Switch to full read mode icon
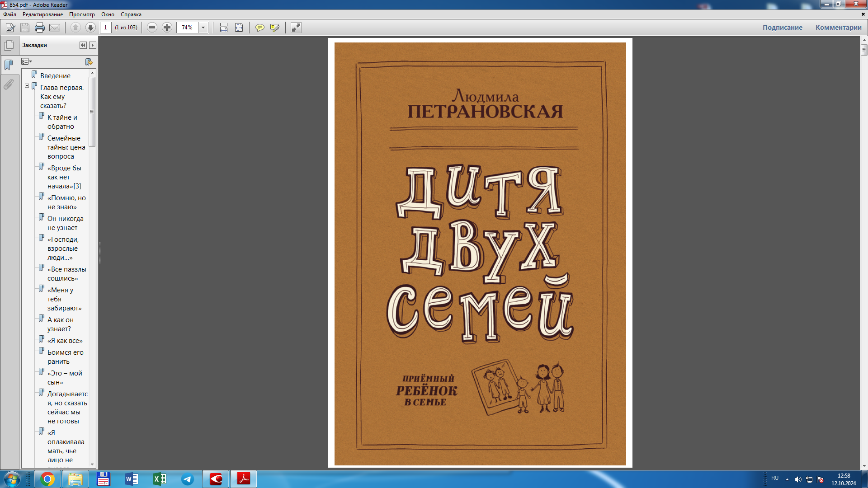The width and height of the screenshot is (868, 488). [x=296, y=28]
